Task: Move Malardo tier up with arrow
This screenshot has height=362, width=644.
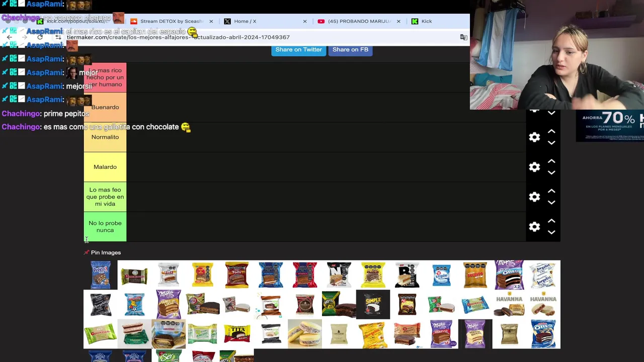Action: click(551, 161)
